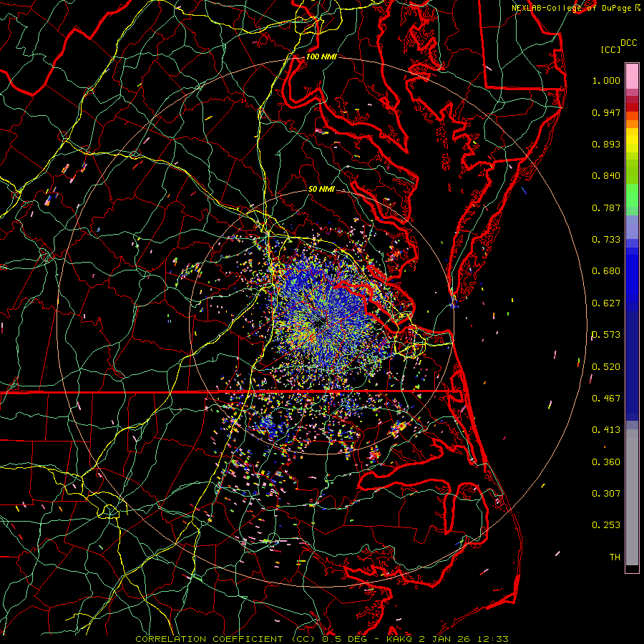Click the 0.467 legend value

[x=606, y=399]
